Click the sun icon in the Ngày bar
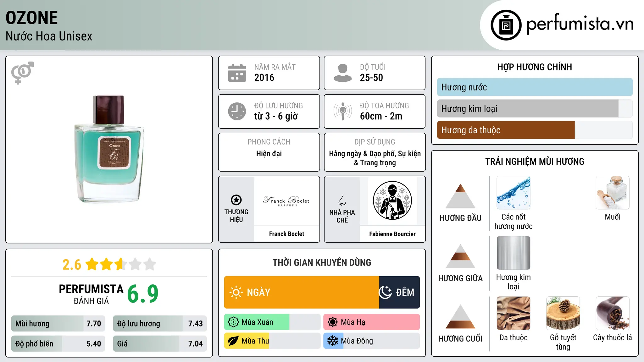This screenshot has width=644, height=362. pyautogui.click(x=236, y=292)
